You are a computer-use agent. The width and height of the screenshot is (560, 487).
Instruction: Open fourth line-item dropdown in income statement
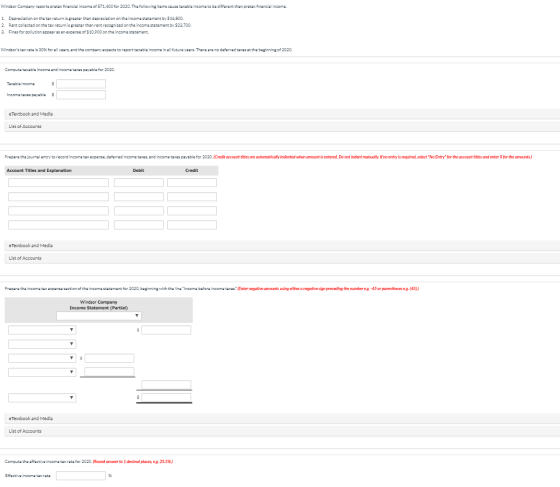(42, 372)
